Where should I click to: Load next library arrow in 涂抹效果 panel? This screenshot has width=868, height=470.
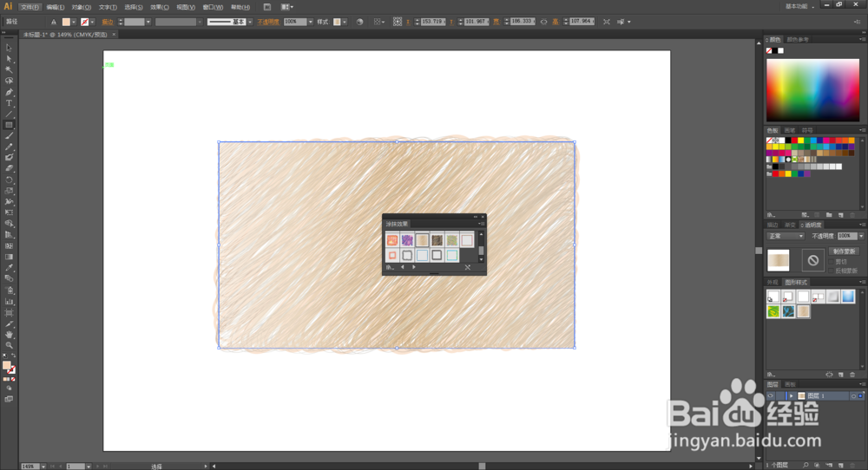click(414, 267)
